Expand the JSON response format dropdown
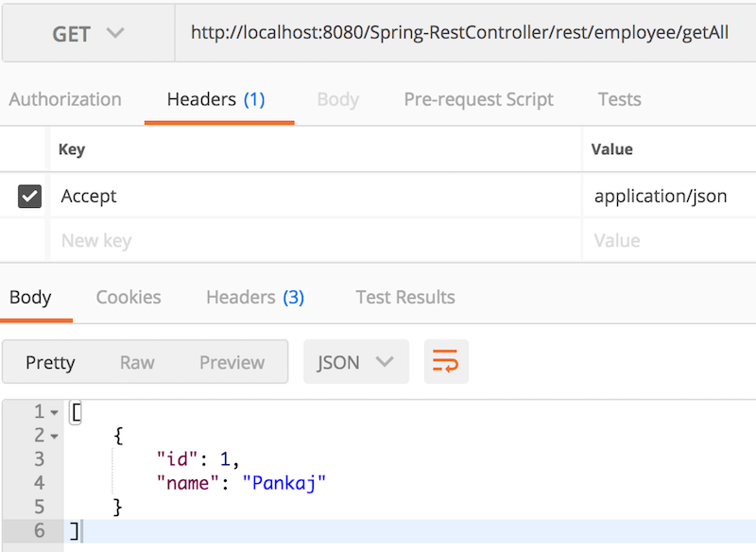The height and width of the screenshot is (552, 756). tap(356, 361)
